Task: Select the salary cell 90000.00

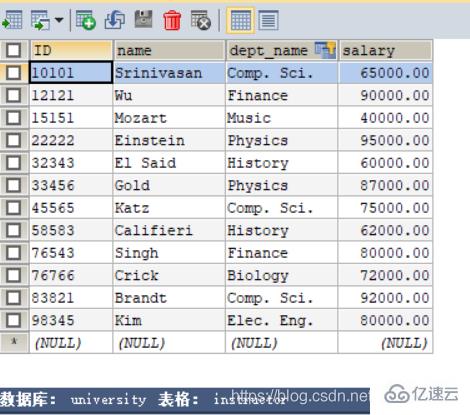Action: [x=385, y=95]
